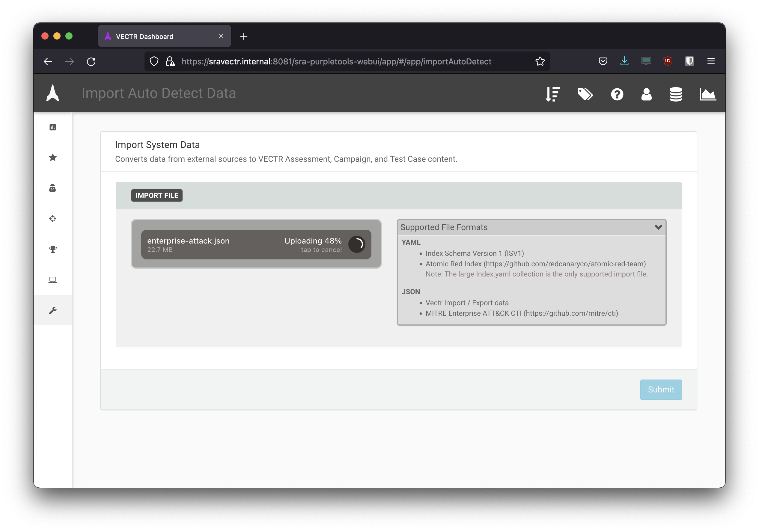The width and height of the screenshot is (759, 532).
Task: Click the Import Auto Detect Data title
Action: click(x=159, y=93)
